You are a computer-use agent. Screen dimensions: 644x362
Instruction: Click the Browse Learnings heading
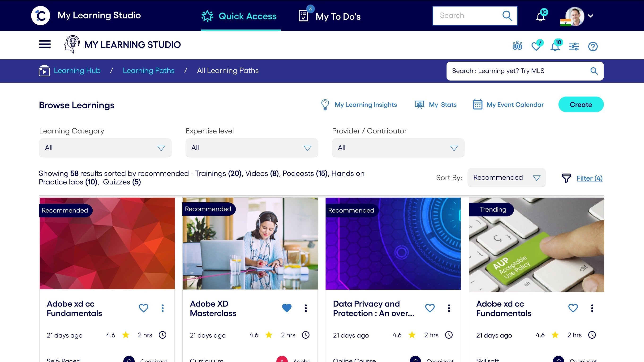[77, 105]
